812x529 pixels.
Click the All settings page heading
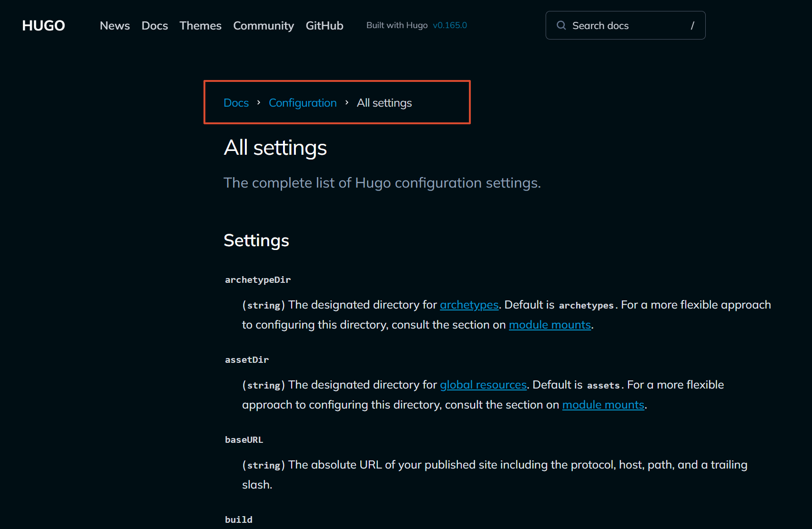[x=275, y=148]
